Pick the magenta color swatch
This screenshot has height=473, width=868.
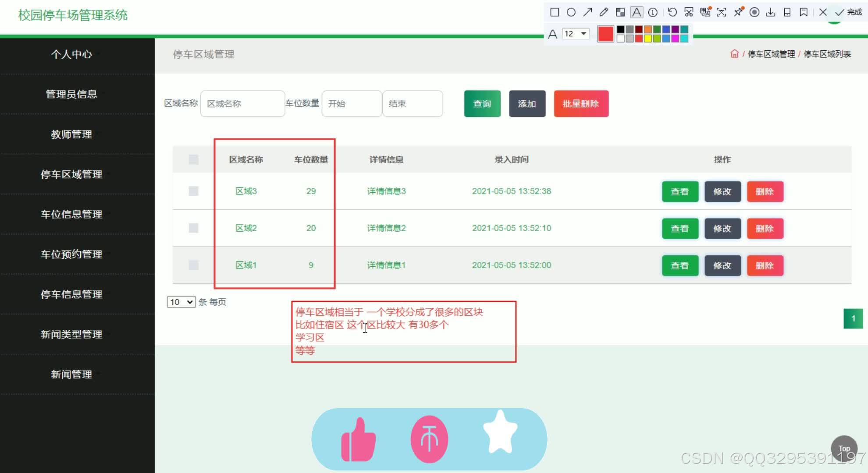pos(675,39)
